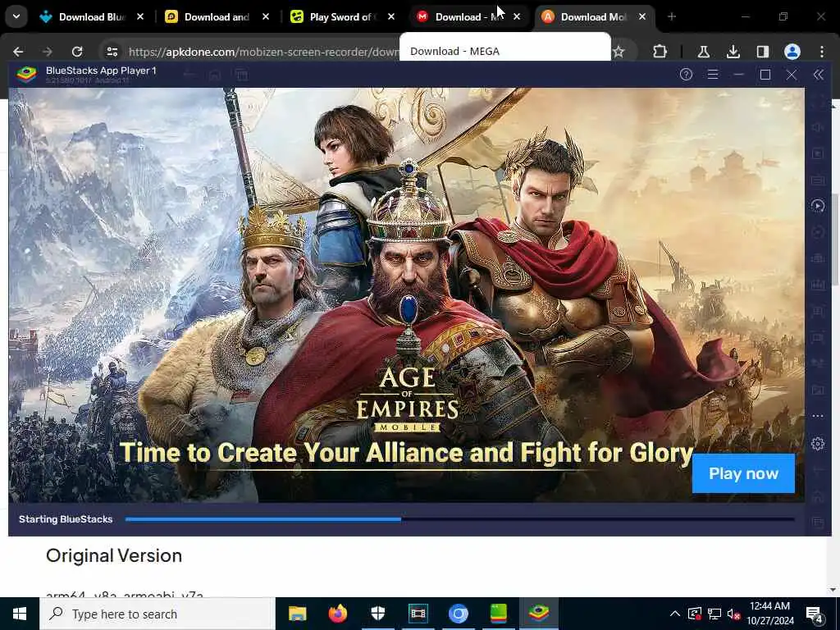This screenshot has height=630, width=840.
Task: Reload the apkdone page
Action: coord(77,52)
